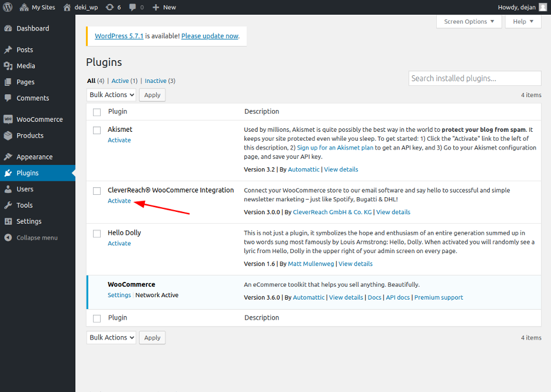Open the top Bulk Actions dropdown
The image size is (551, 392).
[x=112, y=95]
